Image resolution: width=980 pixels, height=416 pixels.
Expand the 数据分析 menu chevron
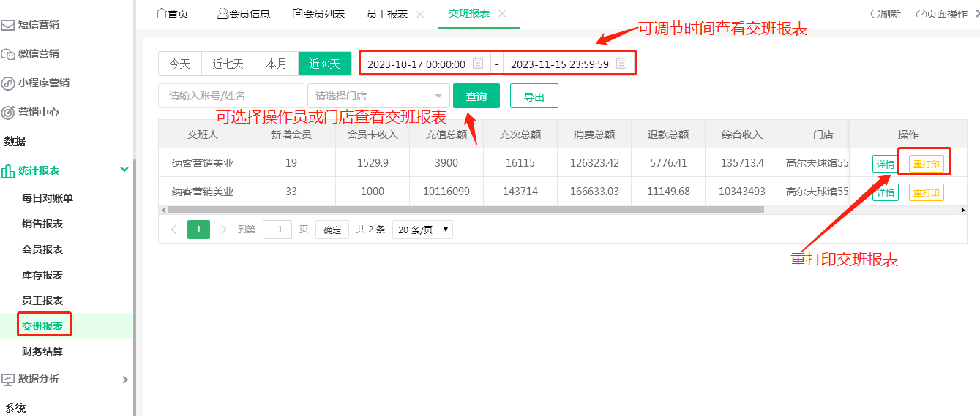(x=124, y=379)
